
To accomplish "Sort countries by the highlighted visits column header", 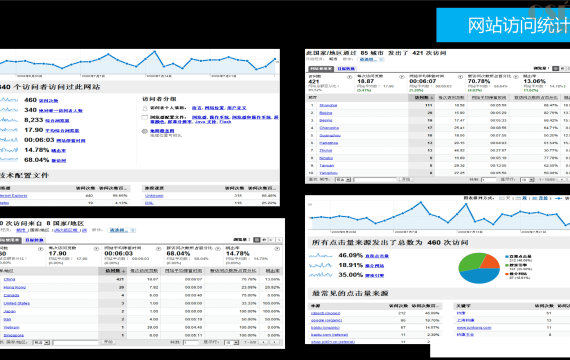I will [x=113, y=271].
